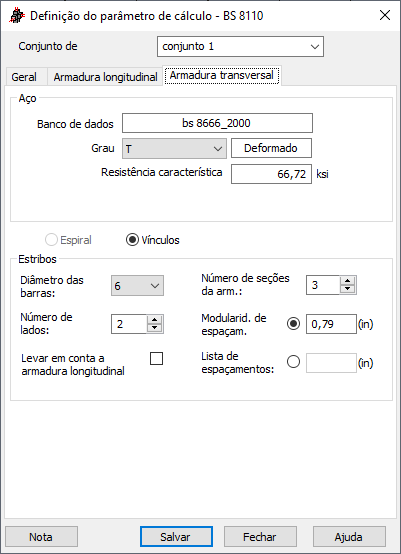Screen dimensions: 401x554
Task: Open the Armadura longitudinal tab
Action: coord(105,77)
